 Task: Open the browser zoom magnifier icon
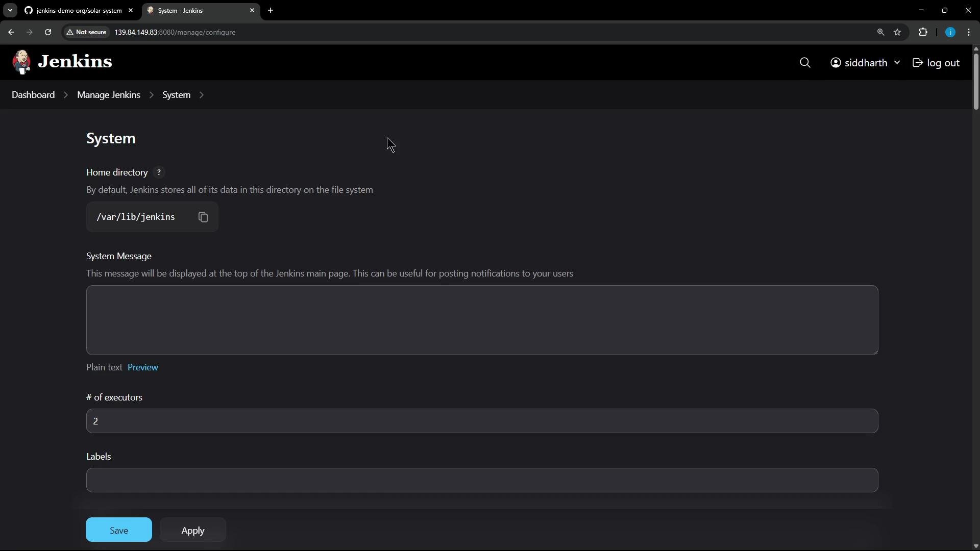tap(880, 32)
